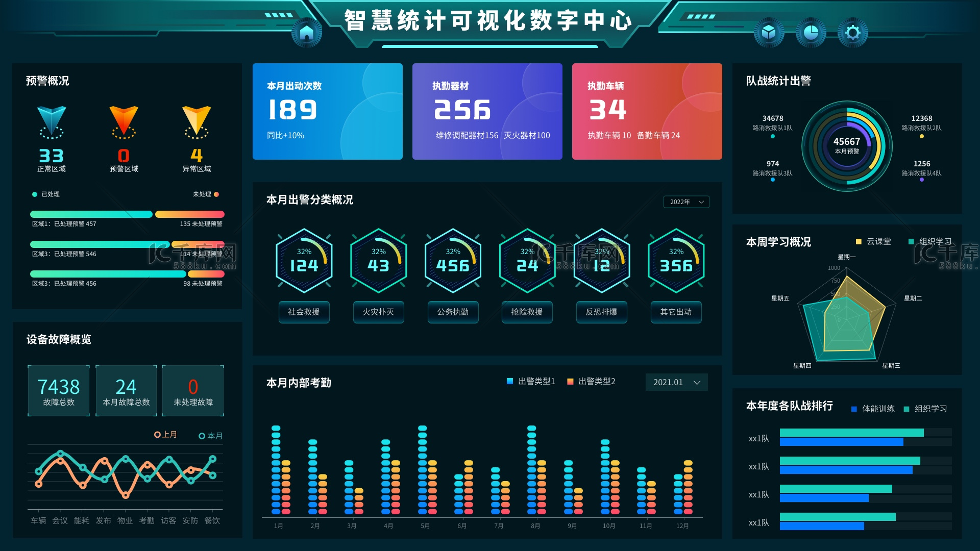The height and width of the screenshot is (551, 980).
Task: Select the 0 未处理故障 box
Action: pyautogui.click(x=193, y=391)
